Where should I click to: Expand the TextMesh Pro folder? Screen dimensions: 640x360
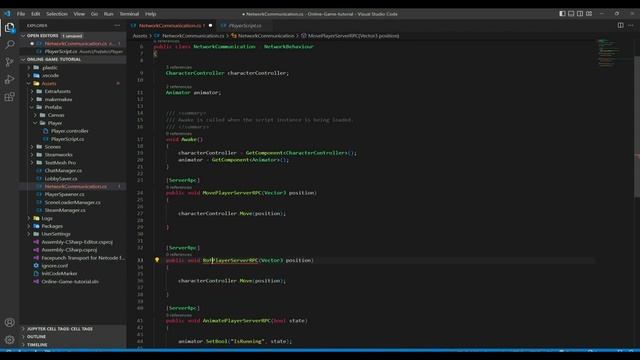pos(60,162)
